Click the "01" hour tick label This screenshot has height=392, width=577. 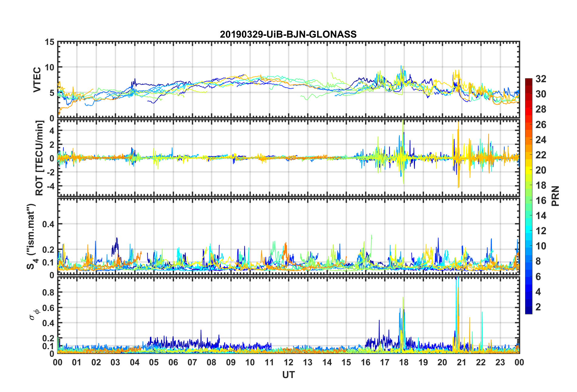(x=77, y=362)
